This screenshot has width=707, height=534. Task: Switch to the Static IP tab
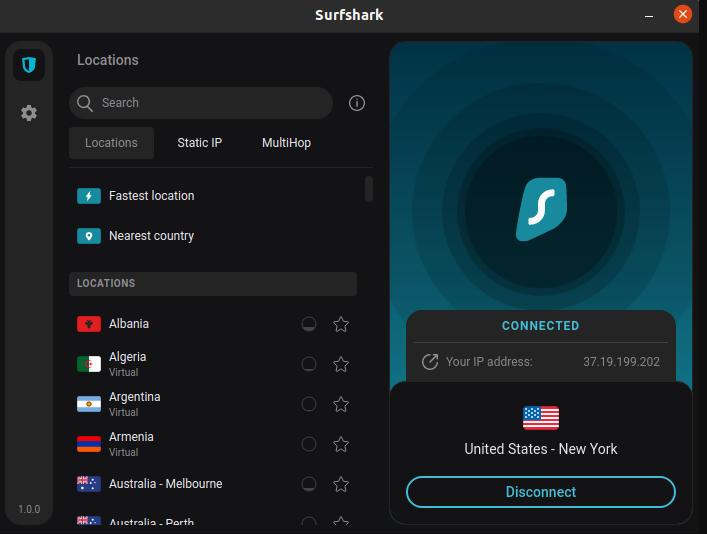[200, 143]
